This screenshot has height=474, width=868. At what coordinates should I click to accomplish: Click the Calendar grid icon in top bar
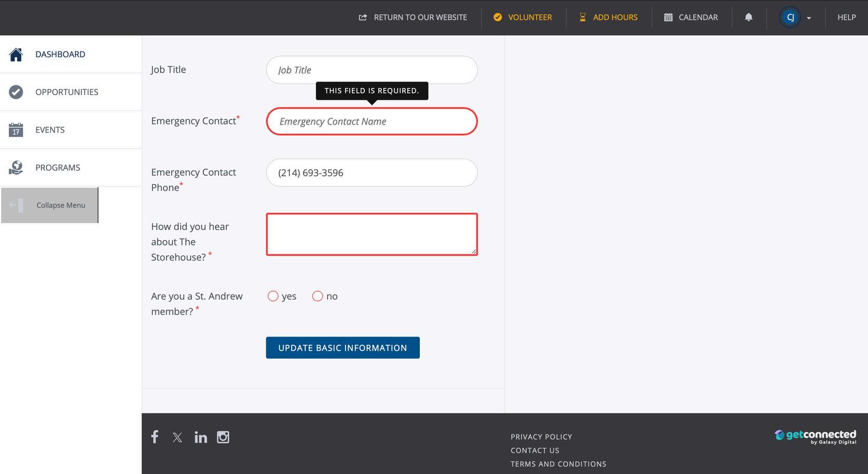(x=668, y=17)
